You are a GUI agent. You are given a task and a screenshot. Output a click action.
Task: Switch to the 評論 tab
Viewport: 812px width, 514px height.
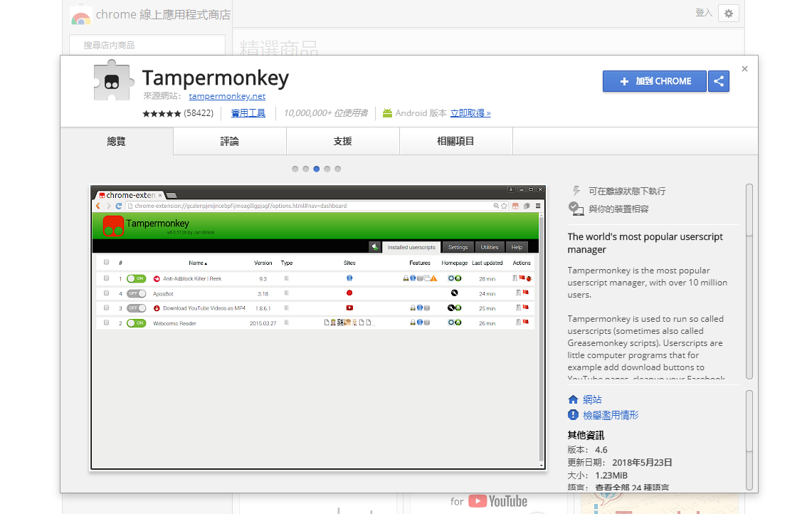[x=229, y=141]
